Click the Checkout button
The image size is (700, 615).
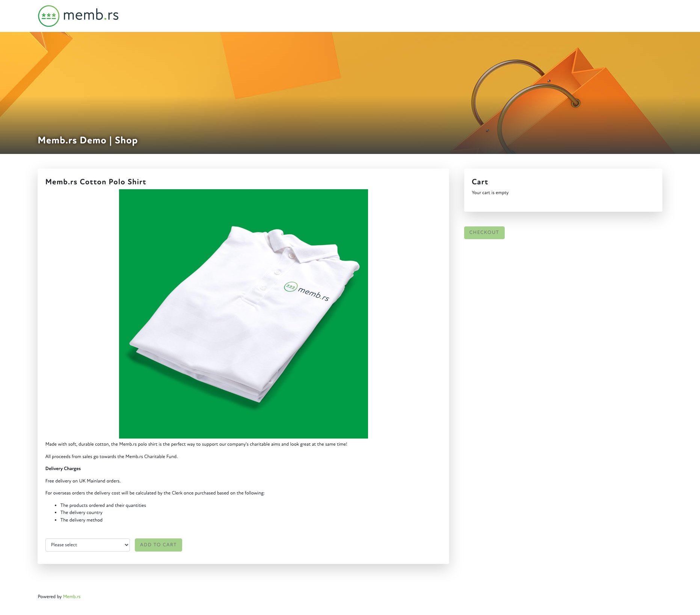[484, 232]
